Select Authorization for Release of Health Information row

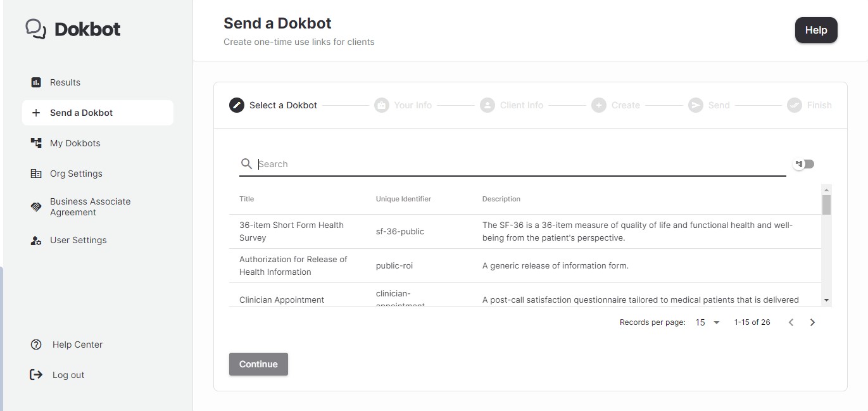coord(525,265)
